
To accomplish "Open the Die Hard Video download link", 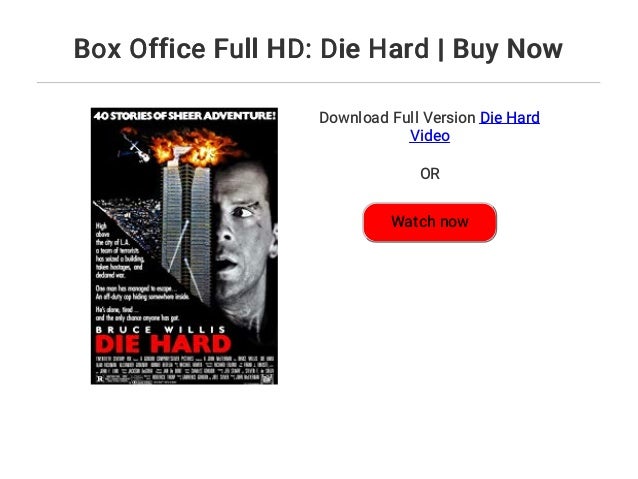I will [474, 127].
